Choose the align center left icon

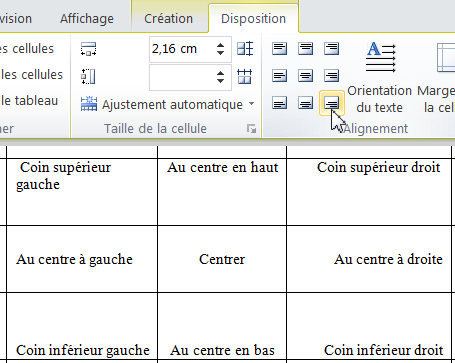pos(279,76)
